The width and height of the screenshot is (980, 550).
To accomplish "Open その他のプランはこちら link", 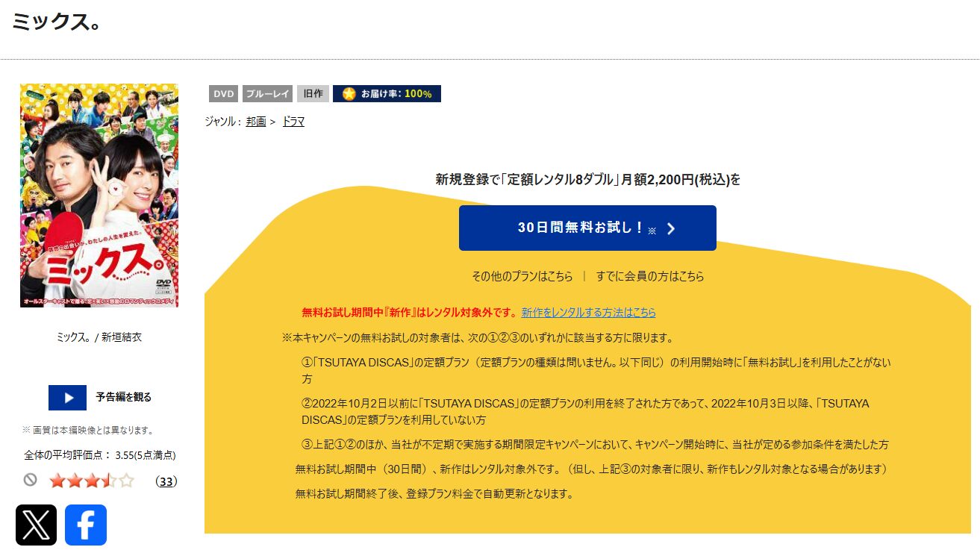I will pyautogui.click(x=522, y=276).
